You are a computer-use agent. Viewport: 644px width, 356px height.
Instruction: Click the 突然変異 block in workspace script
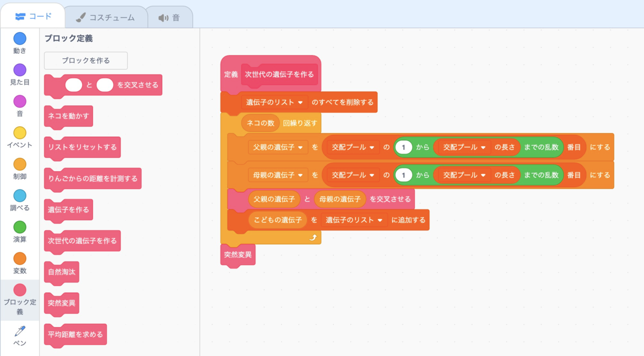tap(238, 255)
